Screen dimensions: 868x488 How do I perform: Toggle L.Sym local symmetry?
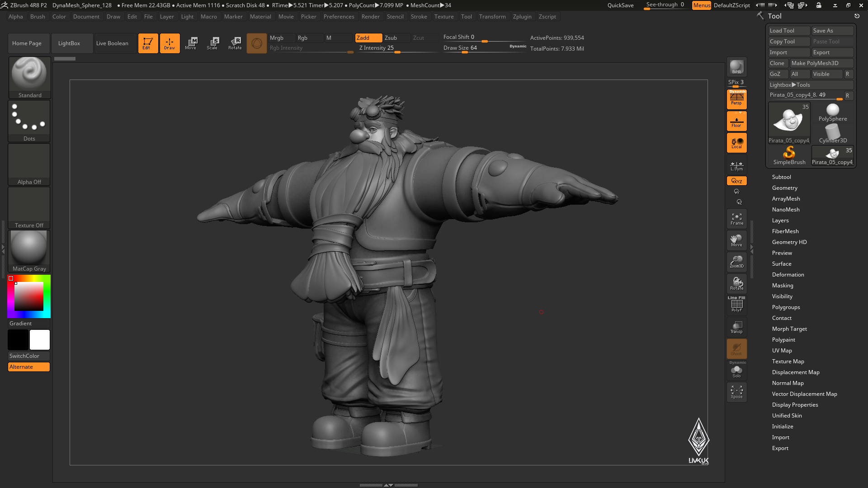click(736, 166)
